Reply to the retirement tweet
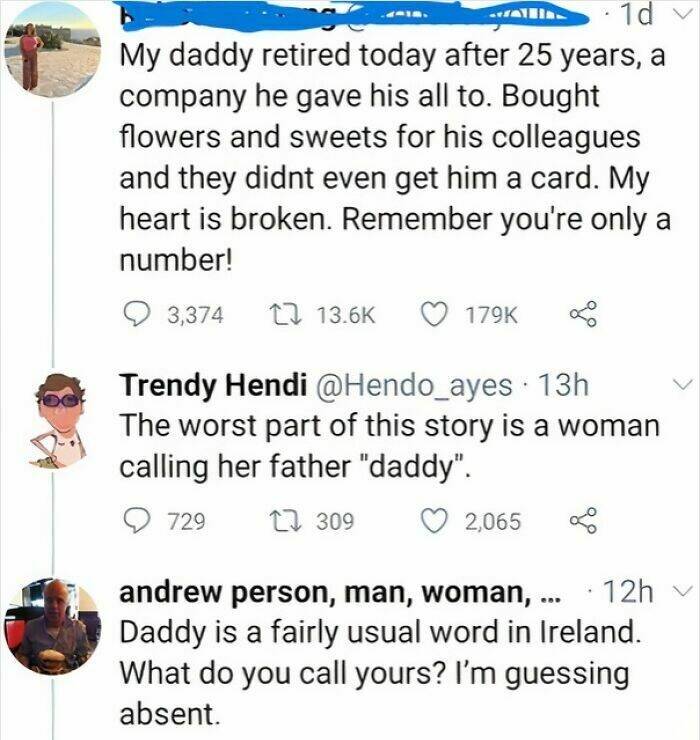Viewport: 700px width, 740px height. point(135,315)
